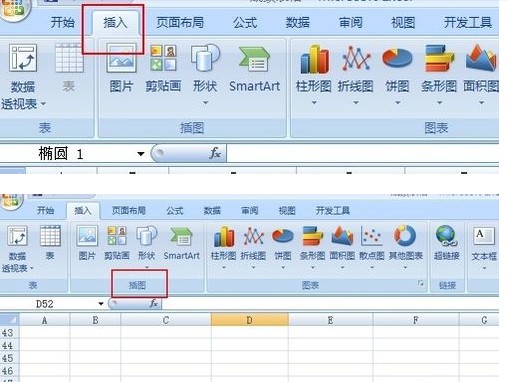The width and height of the screenshot is (508, 382).
Task: Click the 散点图 scatter chart icon
Action: tap(372, 236)
